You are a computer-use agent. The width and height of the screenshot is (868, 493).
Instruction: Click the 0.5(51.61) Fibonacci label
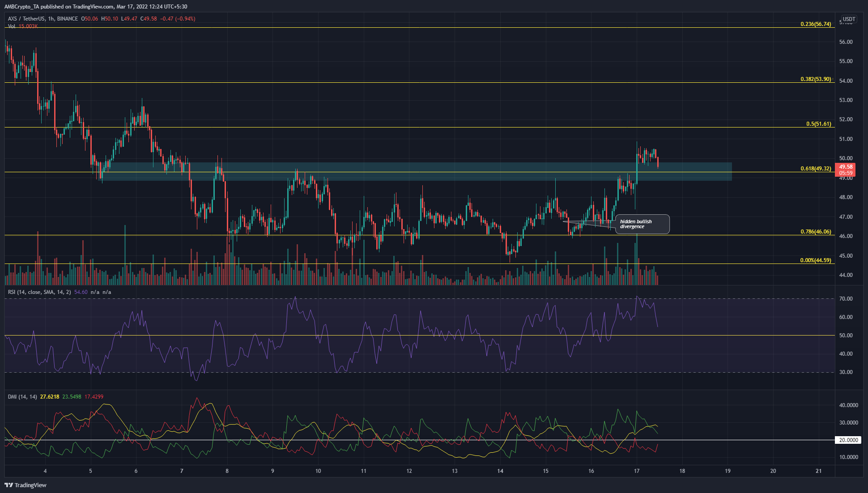(x=818, y=124)
